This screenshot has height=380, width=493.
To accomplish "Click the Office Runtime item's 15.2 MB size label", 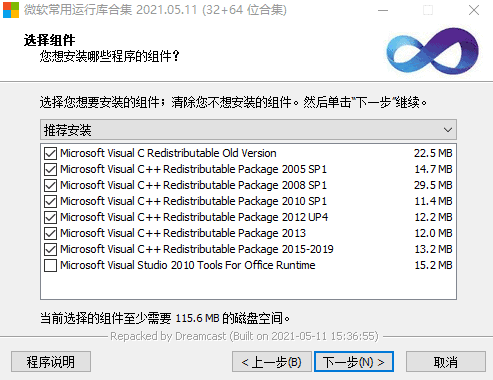I will 433,265.
